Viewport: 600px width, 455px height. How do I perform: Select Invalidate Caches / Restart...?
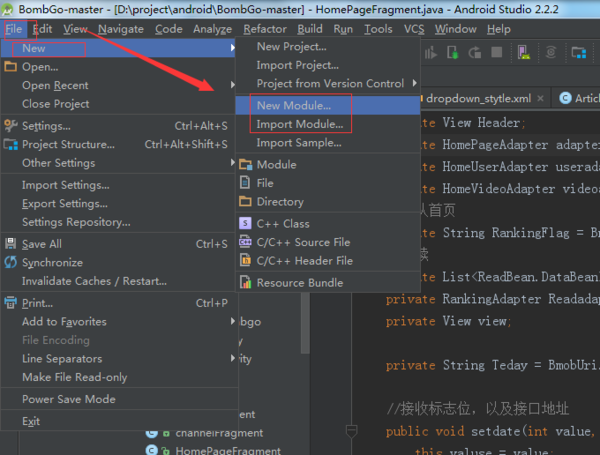(x=119, y=281)
